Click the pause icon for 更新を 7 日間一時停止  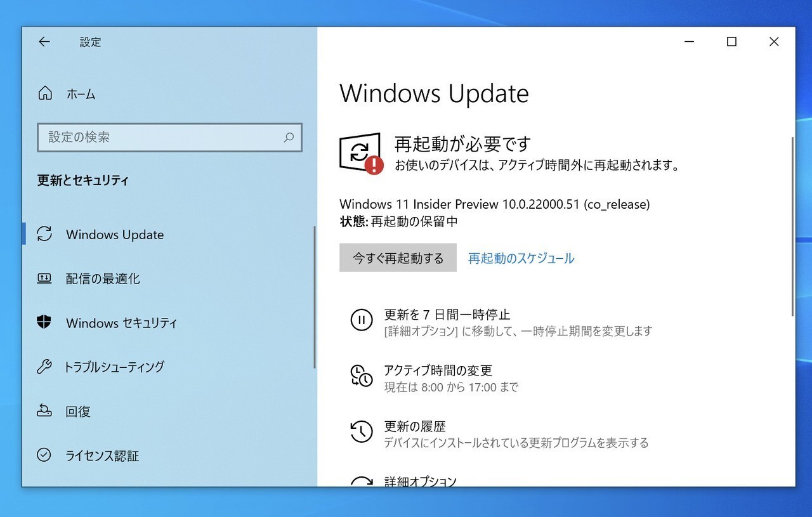point(362,320)
